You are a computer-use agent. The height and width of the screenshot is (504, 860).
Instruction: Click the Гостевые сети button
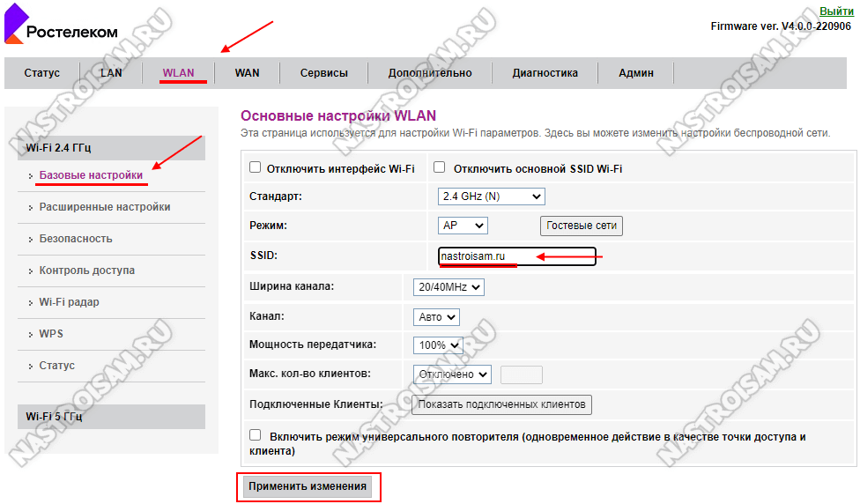(582, 226)
